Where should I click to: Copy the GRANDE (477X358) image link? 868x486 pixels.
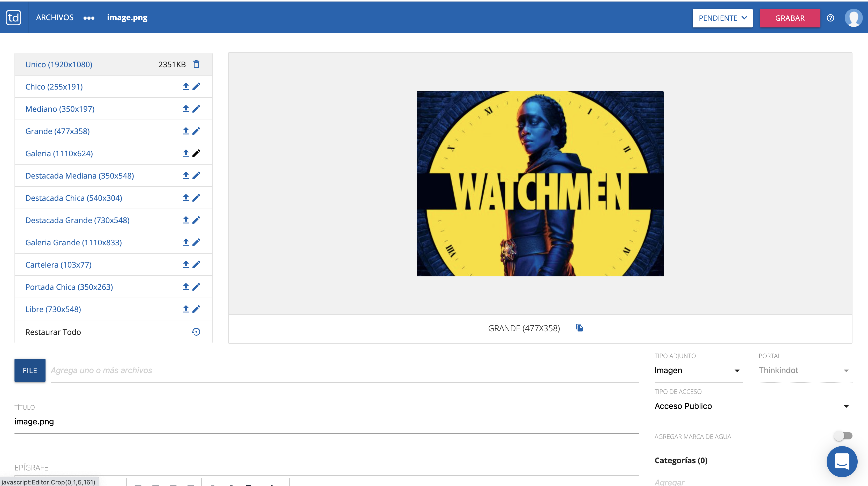tap(580, 328)
